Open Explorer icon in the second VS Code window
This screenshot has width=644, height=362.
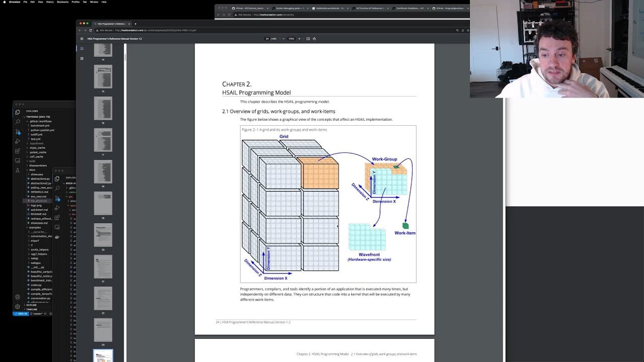point(57,178)
